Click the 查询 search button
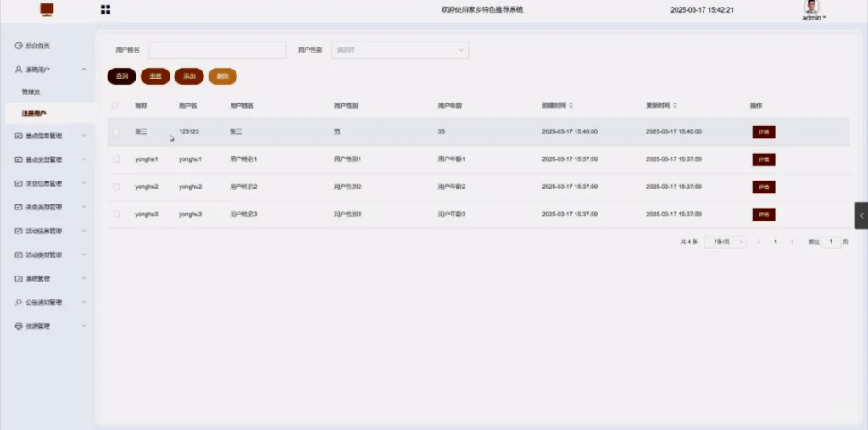 point(122,76)
